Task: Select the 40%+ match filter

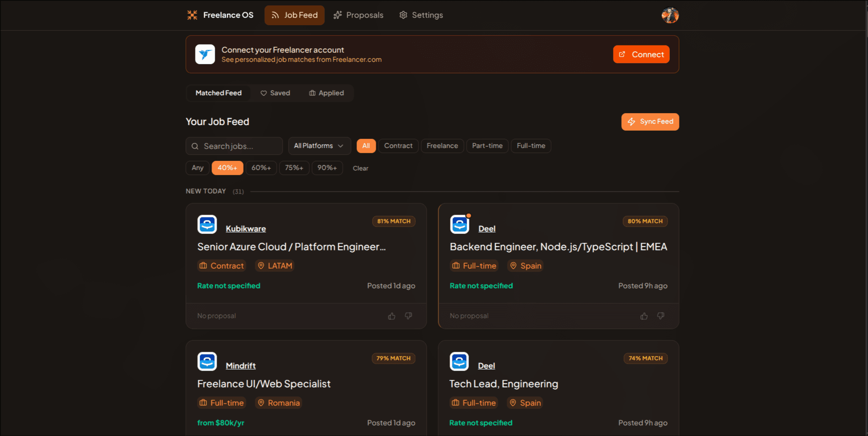Action: click(x=228, y=168)
